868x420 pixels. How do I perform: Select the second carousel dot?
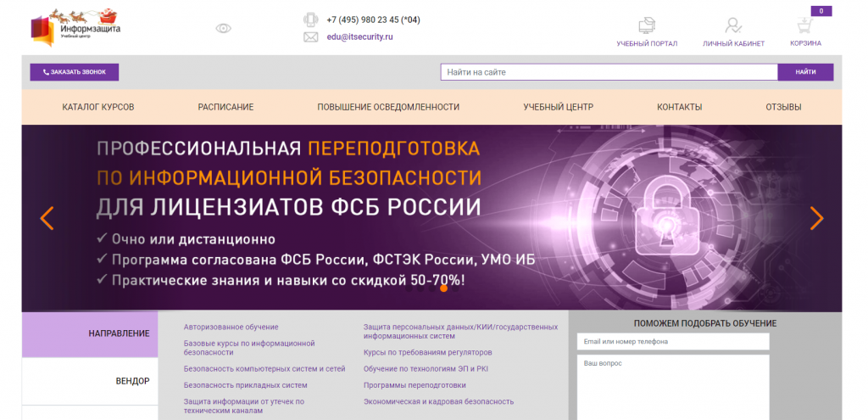pyautogui.click(x=420, y=288)
